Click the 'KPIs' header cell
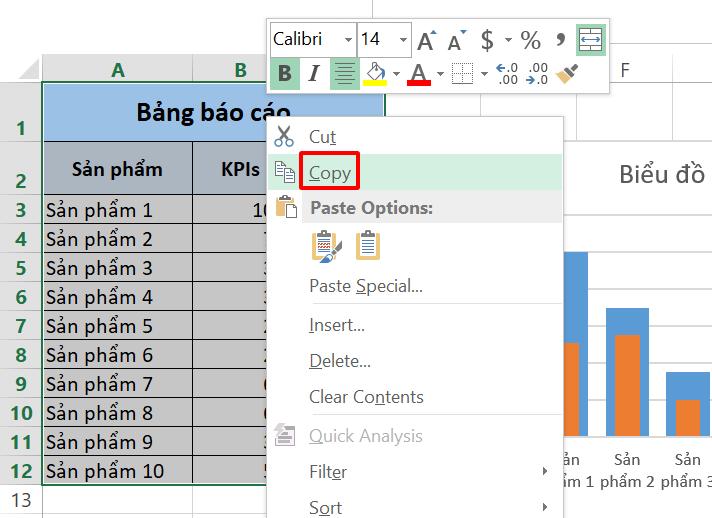Image resolution: width=712 pixels, height=518 pixels. [x=231, y=168]
